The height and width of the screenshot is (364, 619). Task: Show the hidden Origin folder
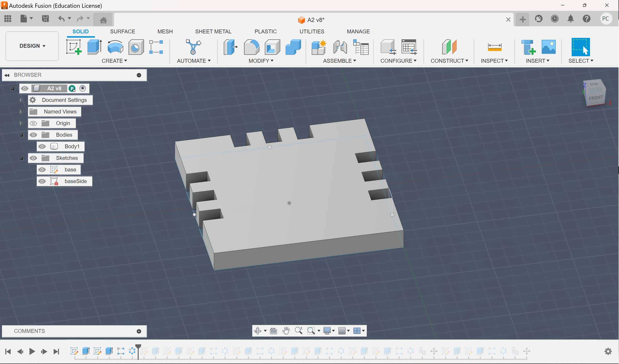coord(33,123)
